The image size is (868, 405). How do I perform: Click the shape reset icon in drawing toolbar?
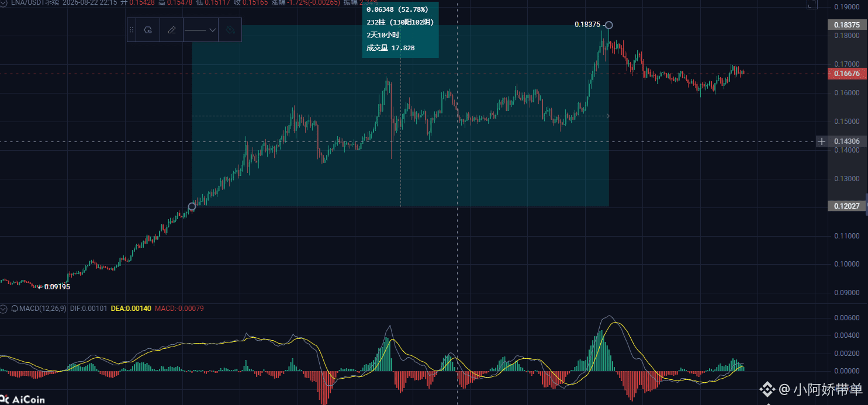(x=148, y=30)
